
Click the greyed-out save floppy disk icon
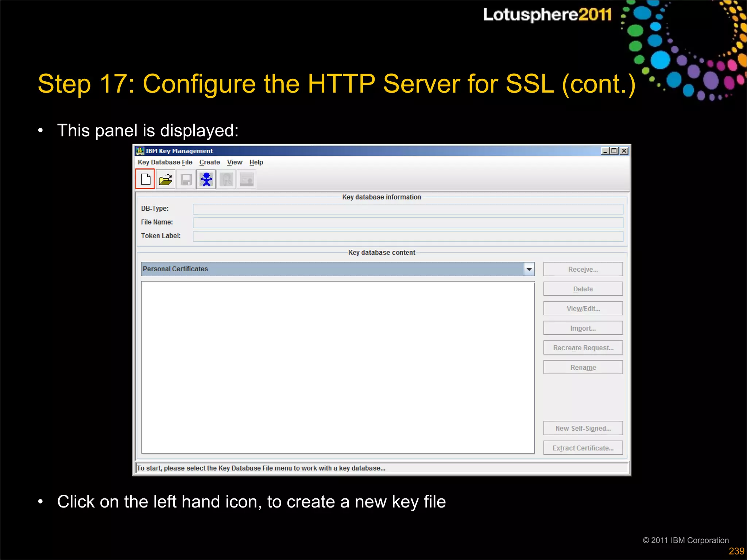(186, 179)
